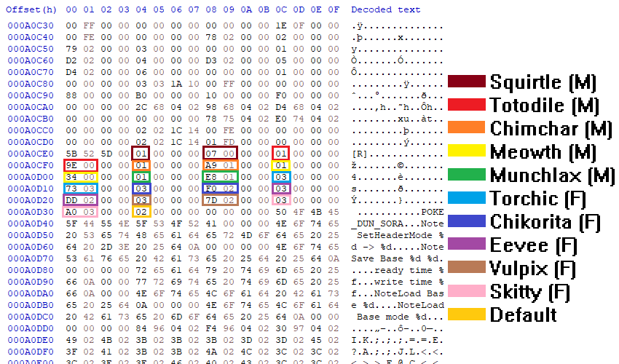Click the gold Default legend swatch
Image resolution: width=619 pixels, height=364 pixels.
tap(467, 314)
